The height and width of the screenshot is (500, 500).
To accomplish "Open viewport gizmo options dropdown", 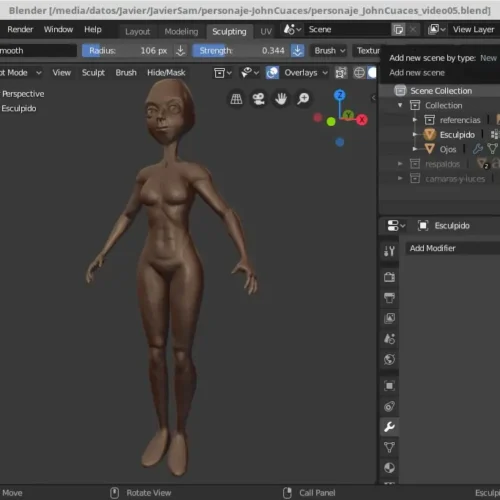I will click(x=250, y=73).
